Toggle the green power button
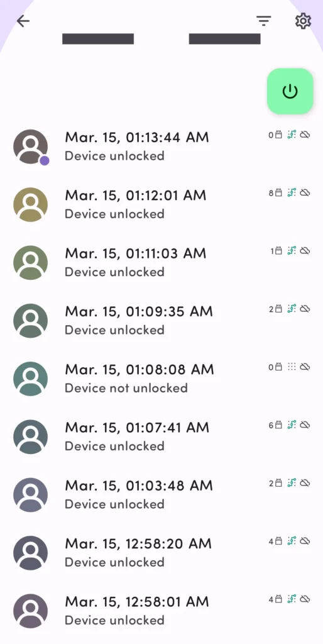Image resolution: width=323 pixels, height=644 pixels. pyautogui.click(x=290, y=91)
